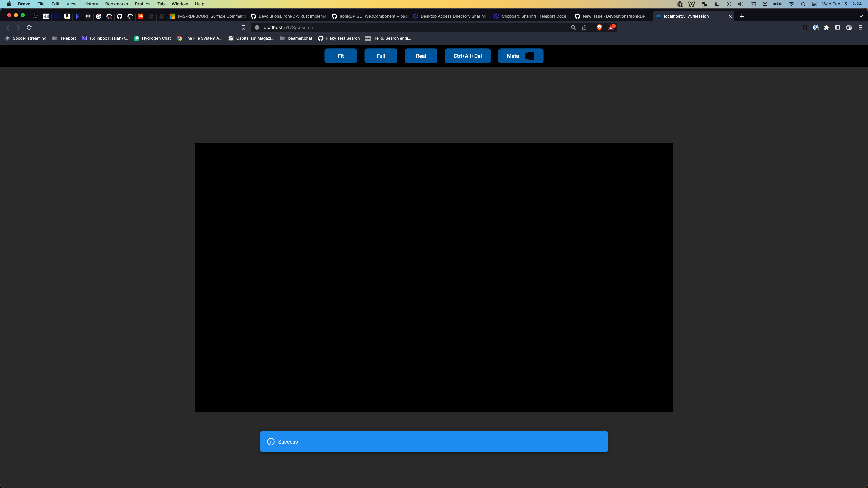The height and width of the screenshot is (488, 868).
Task: Click the browser extensions puzzle icon
Action: (827, 28)
